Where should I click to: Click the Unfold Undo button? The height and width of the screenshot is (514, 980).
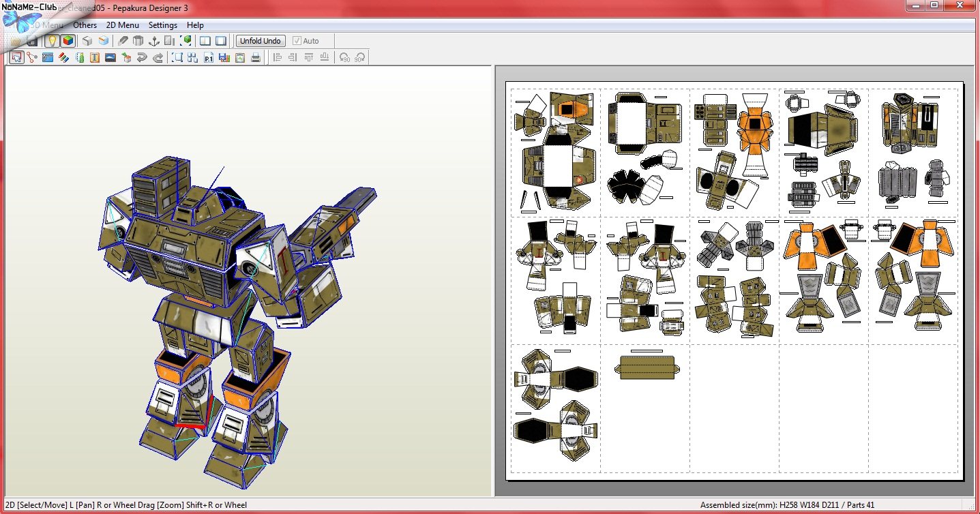point(261,41)
